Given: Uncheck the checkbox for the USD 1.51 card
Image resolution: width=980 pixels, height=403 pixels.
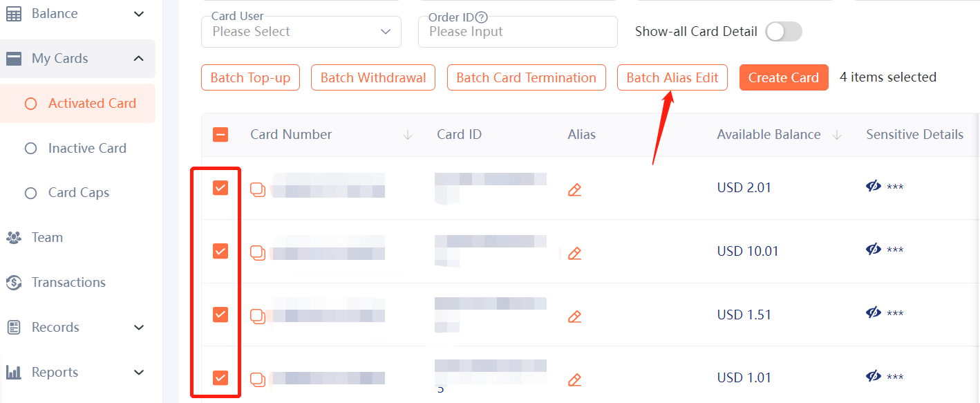Looking at the screenshot, I should [x=220, y=315].
